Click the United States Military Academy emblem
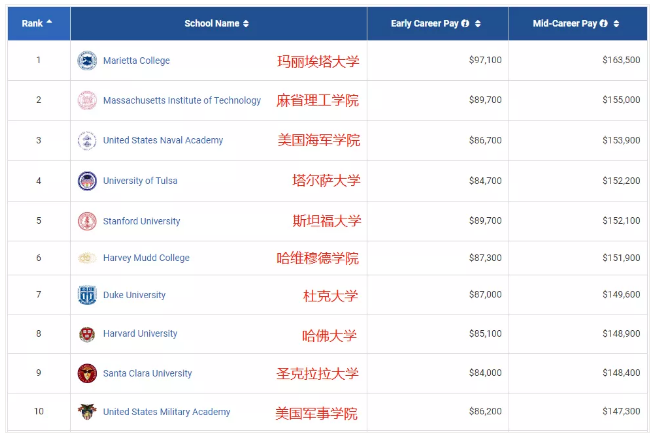The width and height of the screenshot is (654, 440). pyautogui.click(x=87, y=412)
